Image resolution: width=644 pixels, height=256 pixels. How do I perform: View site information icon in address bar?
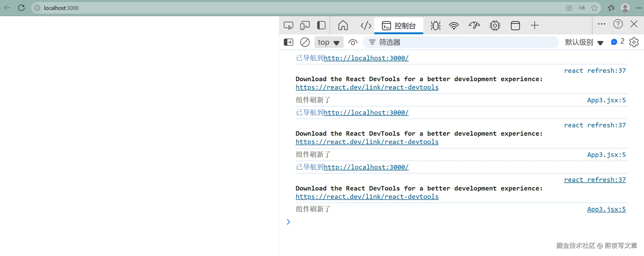click(x=37, y=8)
